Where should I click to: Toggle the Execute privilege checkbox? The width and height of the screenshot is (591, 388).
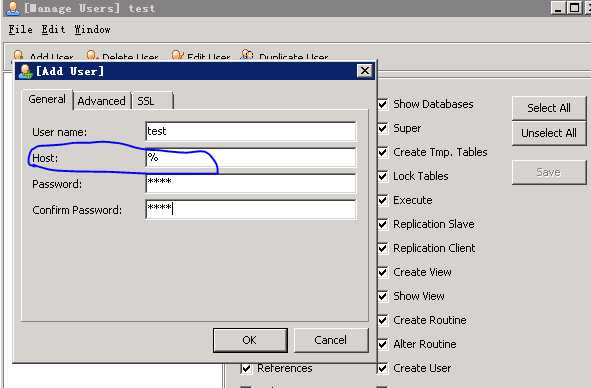(x=383, y=200)
